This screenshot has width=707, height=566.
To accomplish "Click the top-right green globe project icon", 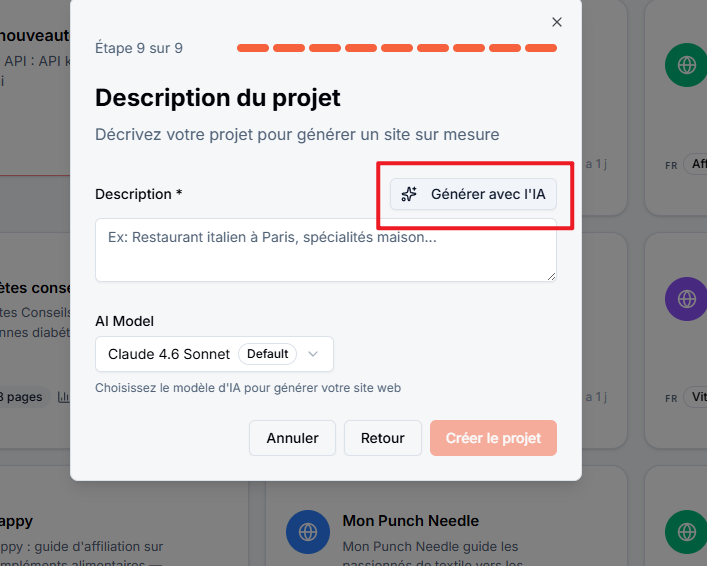I will pos(686,65).
